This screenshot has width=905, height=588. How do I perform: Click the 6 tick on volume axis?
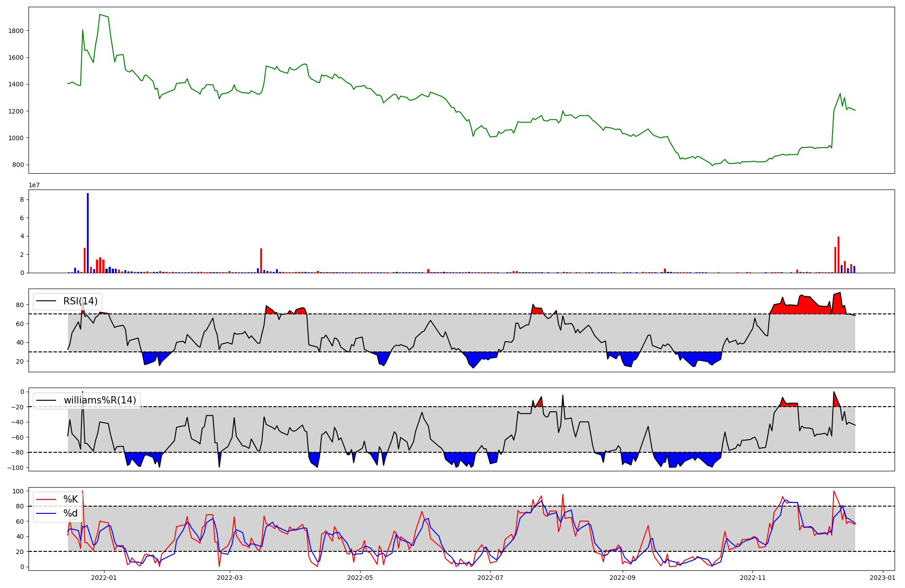coord(22,218)
